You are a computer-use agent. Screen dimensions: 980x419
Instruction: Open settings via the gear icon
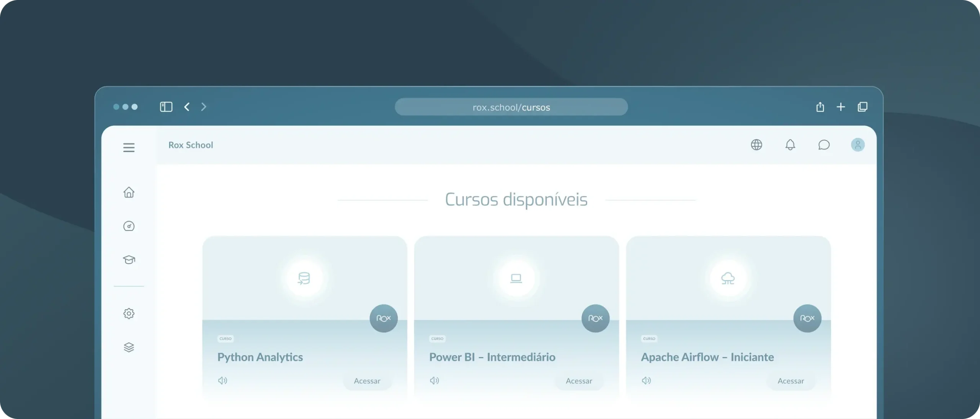[x=129, y=313]
